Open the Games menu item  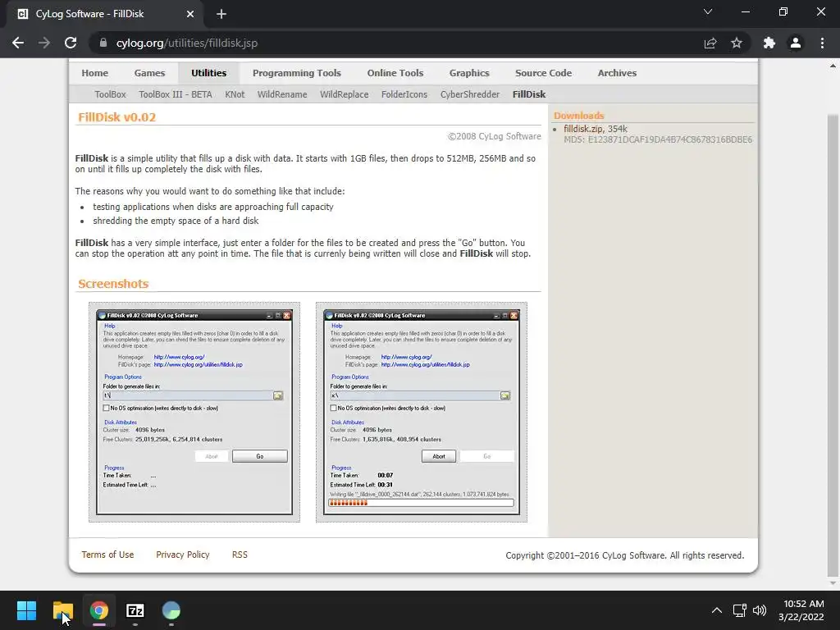tap(149, 73)
